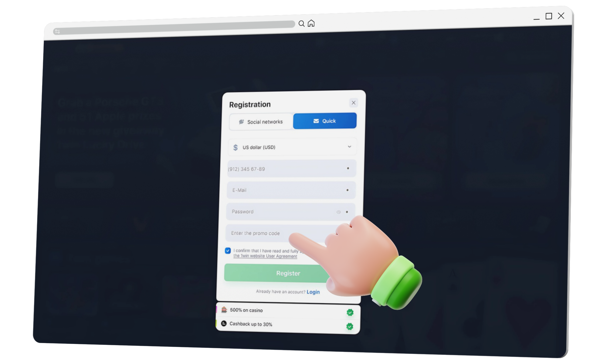Viewport: 607px width, 364px height.
Task: Click the Login link
Action: 313,292
